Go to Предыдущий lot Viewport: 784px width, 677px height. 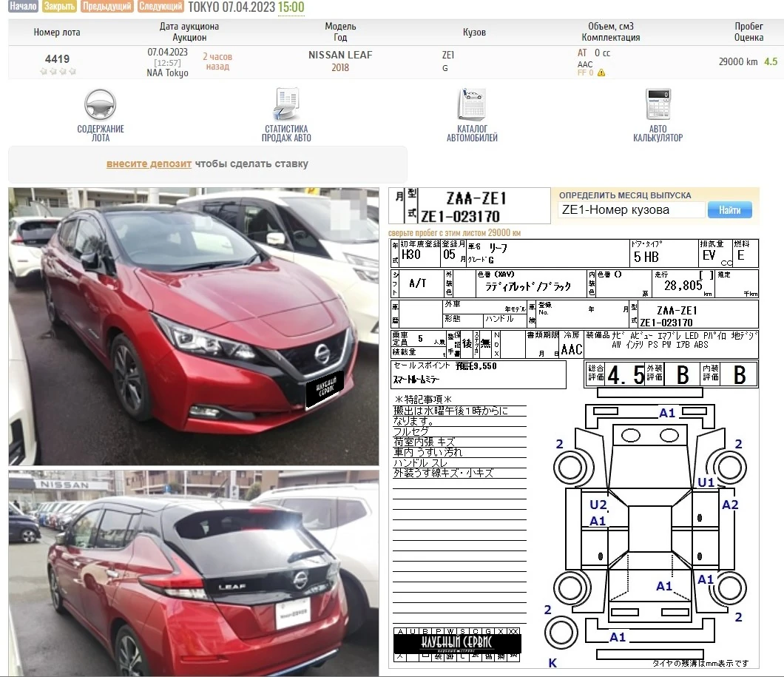(x=107, y=6)
